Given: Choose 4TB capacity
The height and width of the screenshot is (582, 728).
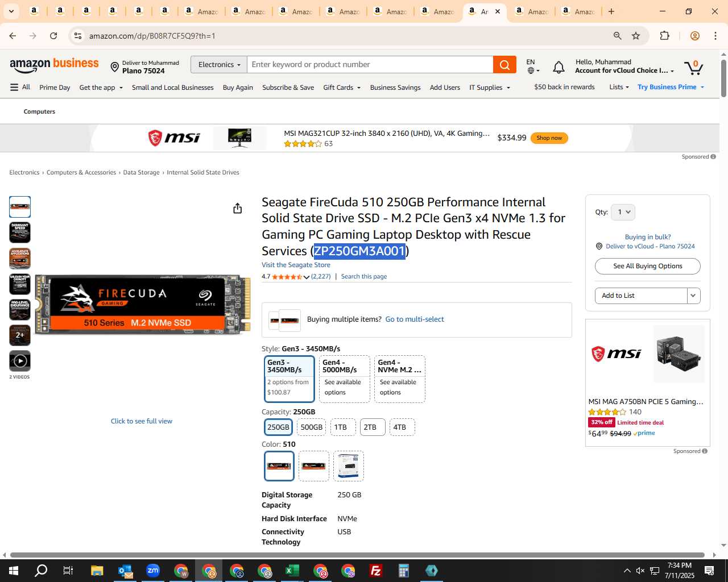Looking at the screenshot, I should point(402,427).
